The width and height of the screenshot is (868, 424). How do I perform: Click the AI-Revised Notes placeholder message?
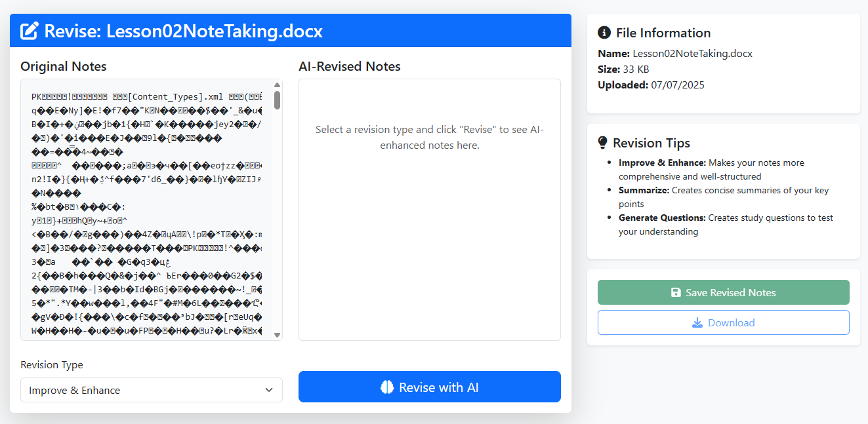click(429, 137)
